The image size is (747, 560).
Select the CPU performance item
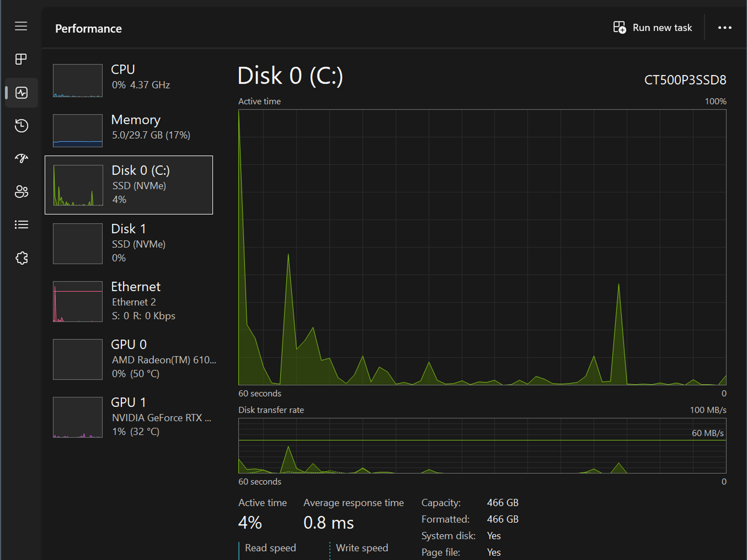(129, 80)
